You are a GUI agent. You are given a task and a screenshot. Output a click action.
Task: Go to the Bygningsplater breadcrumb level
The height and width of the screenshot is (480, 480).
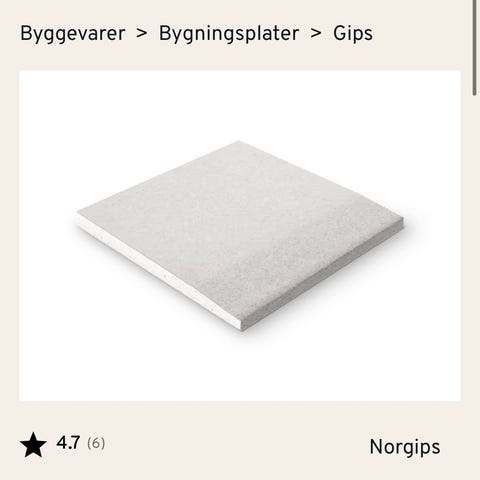click(229, 34)
